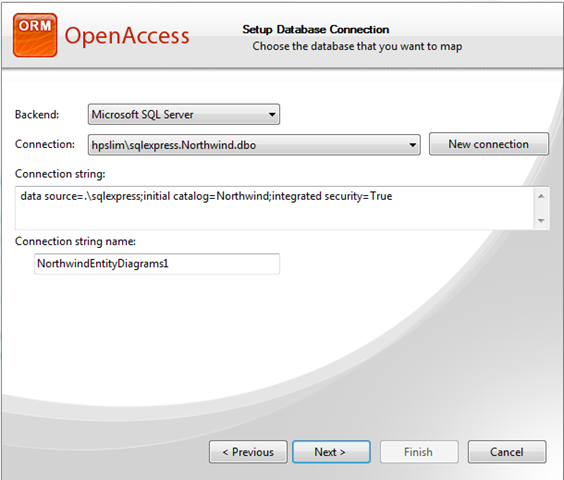Screen dimensions: 564x480
Task: Click the Backend label
Action: 37,114
